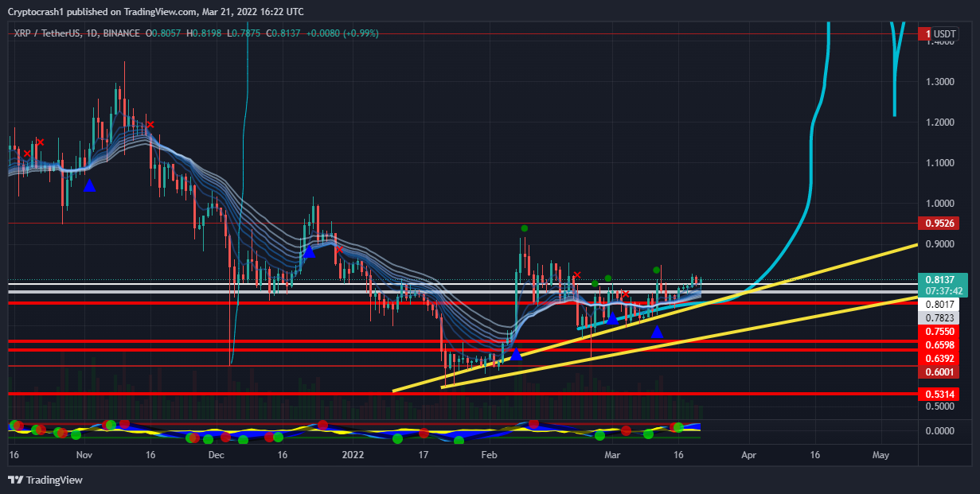Click the green dot above the February price spike
The height and width of the screenshot is (494, 980).
[x=524, y=228]
